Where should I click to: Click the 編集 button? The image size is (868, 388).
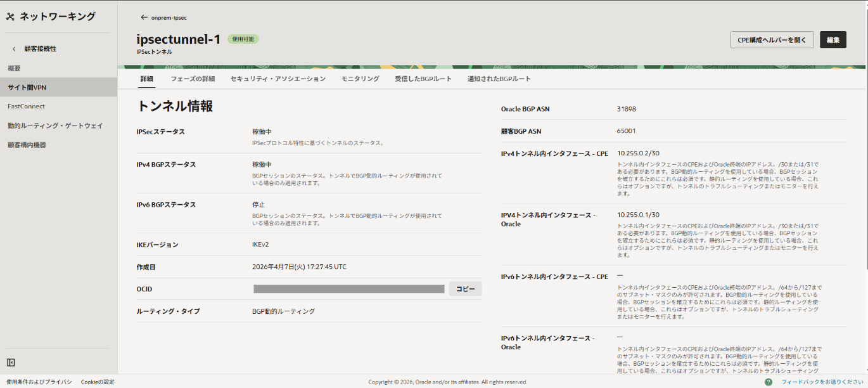[833, 40]
